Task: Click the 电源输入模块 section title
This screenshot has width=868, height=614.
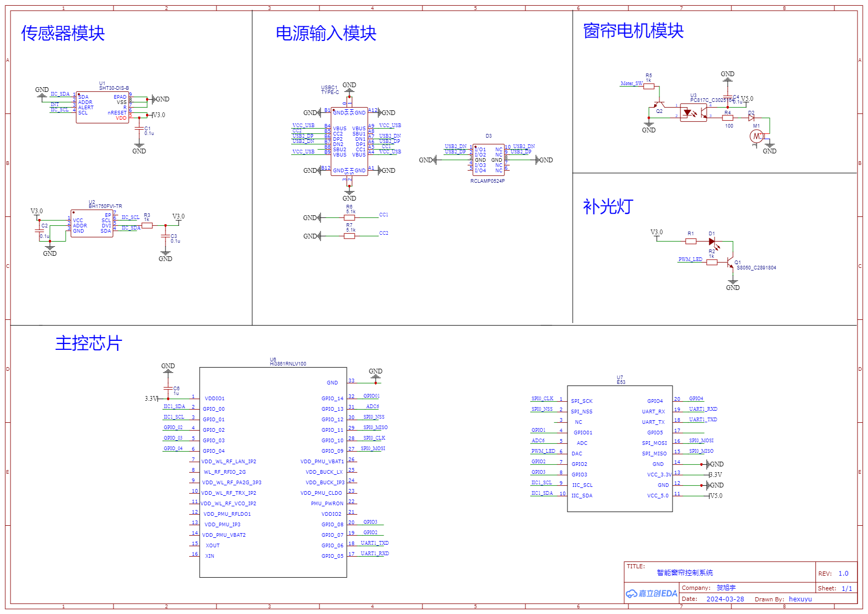Action: click(326, 33)
